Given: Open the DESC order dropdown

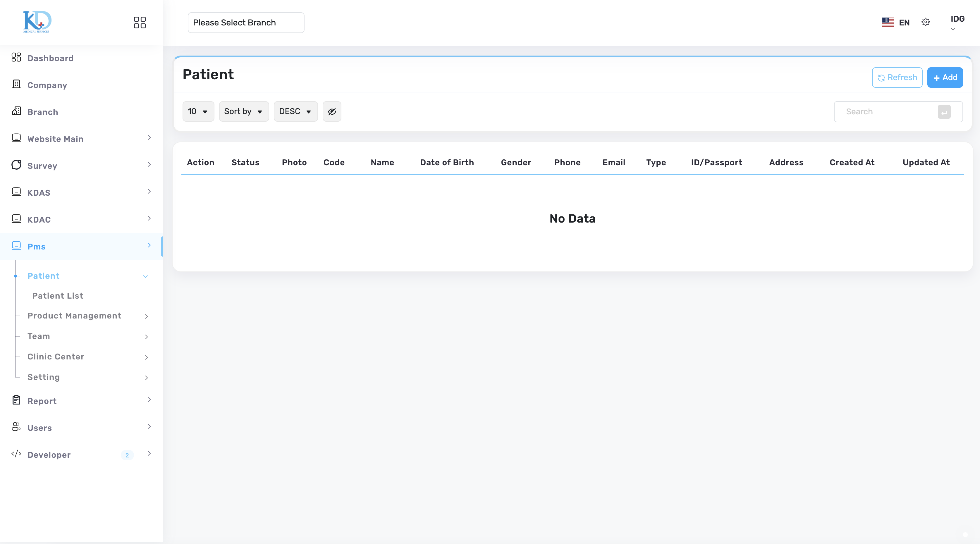Looking at the screenshot, I should [x=295, y=111].
